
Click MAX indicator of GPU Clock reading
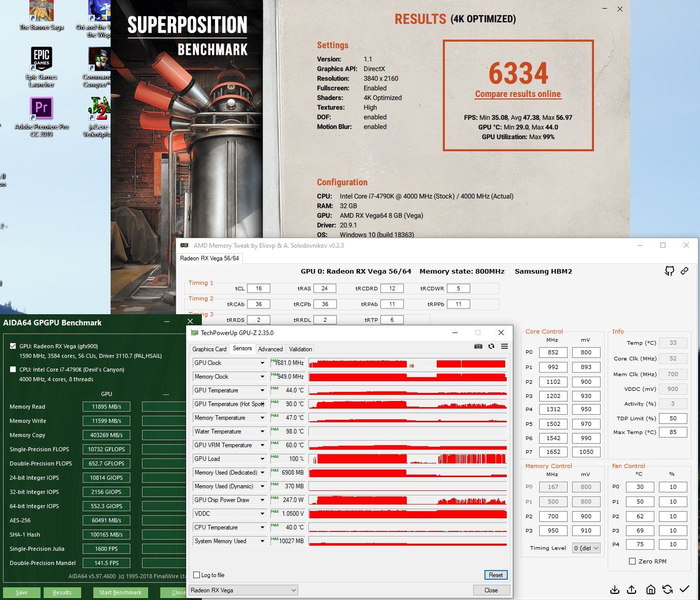pyautogui.click(x=275, y=361)
